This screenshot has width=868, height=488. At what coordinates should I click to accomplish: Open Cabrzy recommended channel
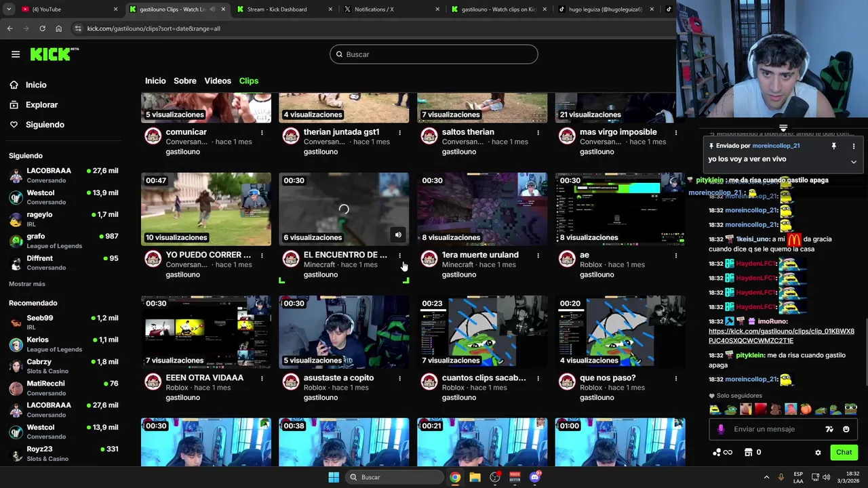[63, 366]
